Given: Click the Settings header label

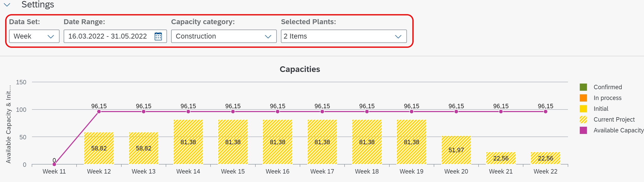Looking at the screenshot, I should [x=38, y=4].
